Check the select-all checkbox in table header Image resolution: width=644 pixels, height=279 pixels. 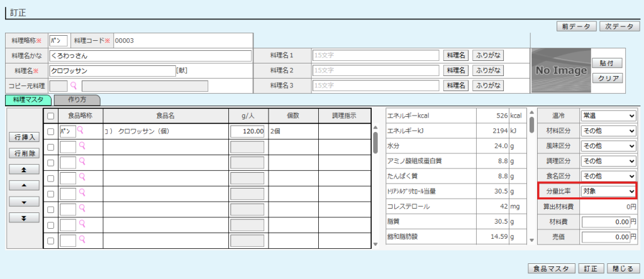tap(51, 116)
